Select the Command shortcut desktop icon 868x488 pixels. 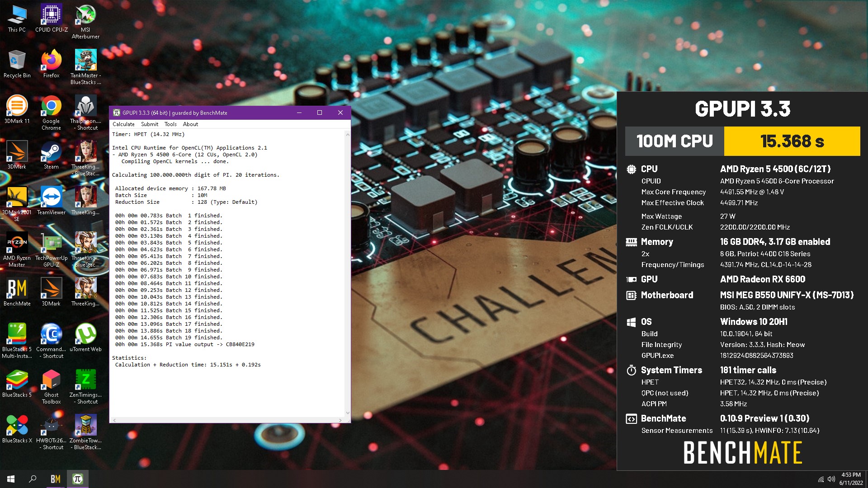click(52, 341)
